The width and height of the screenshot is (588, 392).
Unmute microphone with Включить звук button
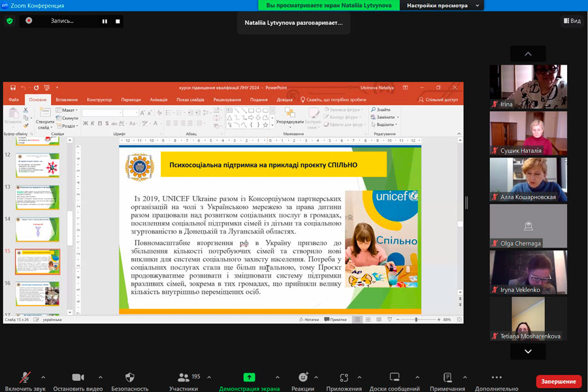pyautogui.click(x=25, y=378)
